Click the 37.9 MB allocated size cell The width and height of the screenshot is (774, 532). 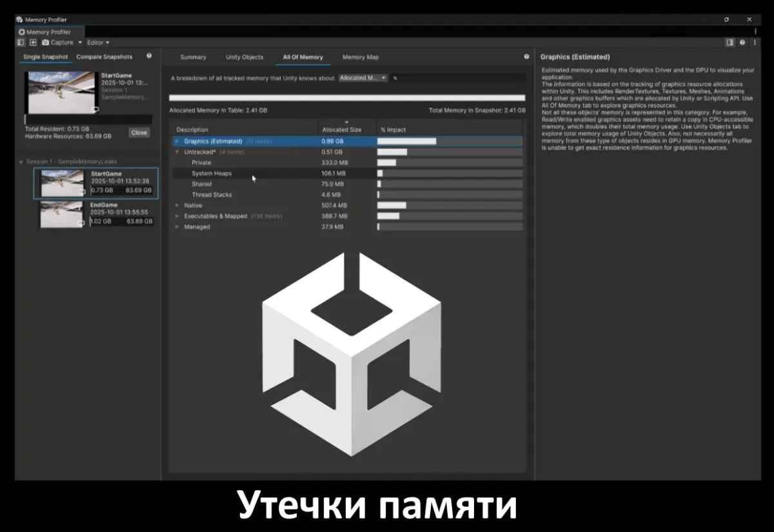tap(332, 227)
